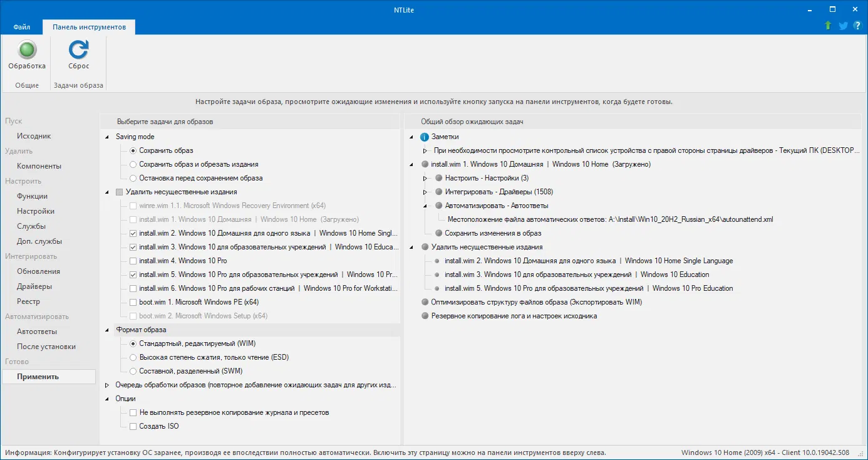Go to Доп. службы page

[x=40, y=241]
